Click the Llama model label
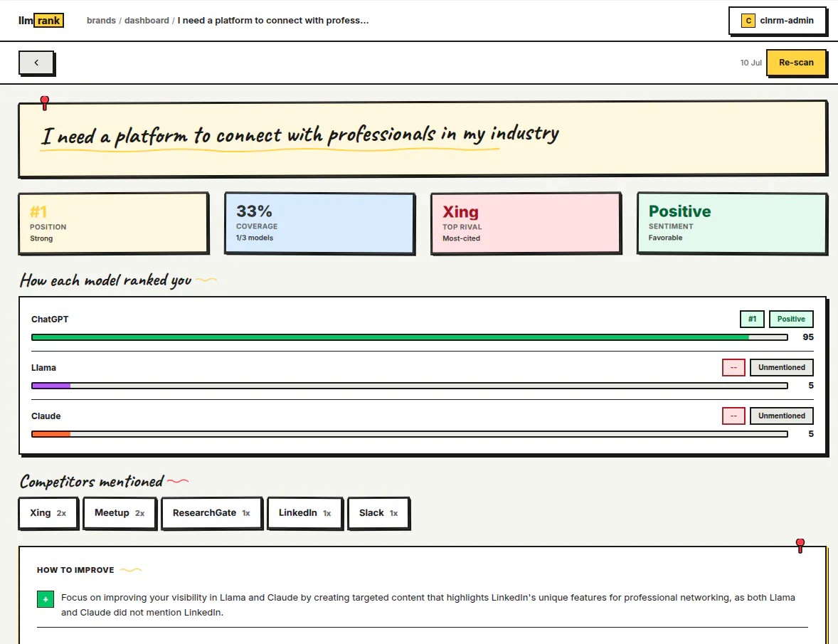Viewport: 838px width, 644px height. [x=43, y=368]
